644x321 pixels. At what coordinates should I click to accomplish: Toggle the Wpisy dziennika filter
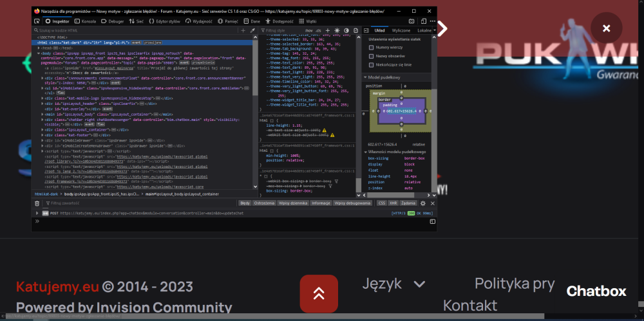coord(293,203)
